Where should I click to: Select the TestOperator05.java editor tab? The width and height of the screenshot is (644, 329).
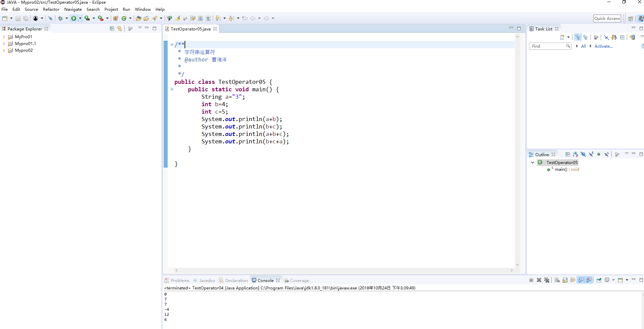[190, 29]
